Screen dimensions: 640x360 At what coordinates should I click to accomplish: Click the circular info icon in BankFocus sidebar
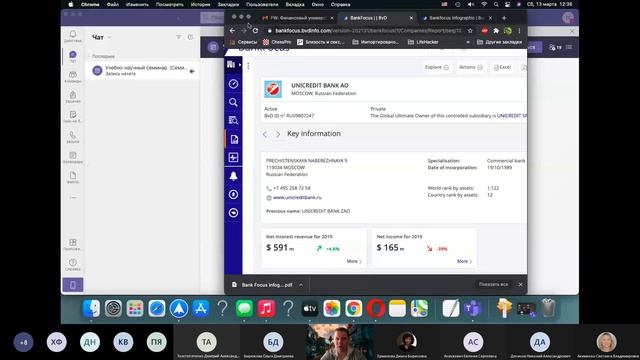(233, 194)
